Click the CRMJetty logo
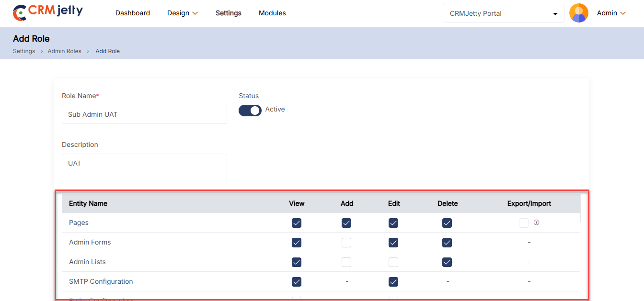This screenshot has height=301, width=644. pos(47,13)
